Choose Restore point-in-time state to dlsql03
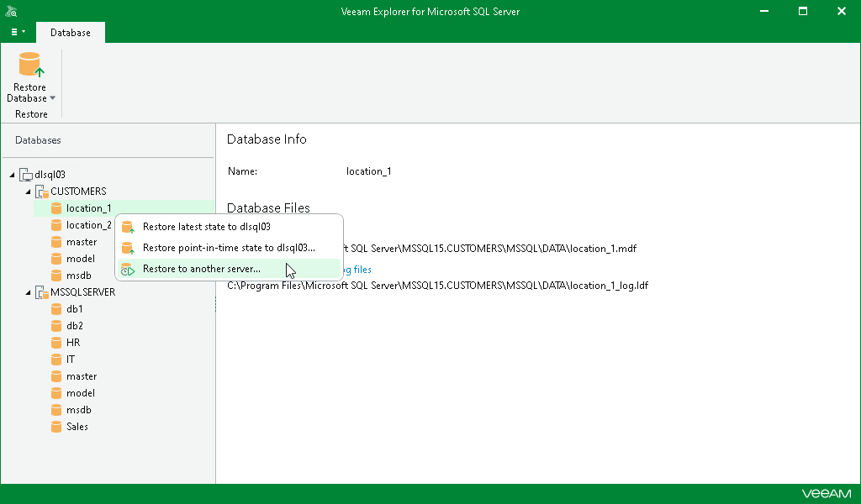 [229, 248]
